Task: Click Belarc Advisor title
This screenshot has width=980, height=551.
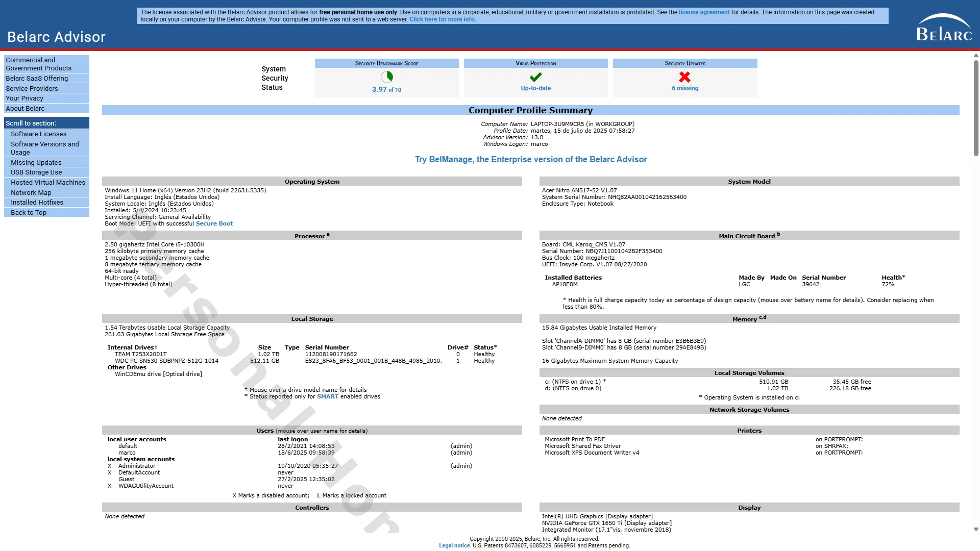Action: tap(56, 37)
